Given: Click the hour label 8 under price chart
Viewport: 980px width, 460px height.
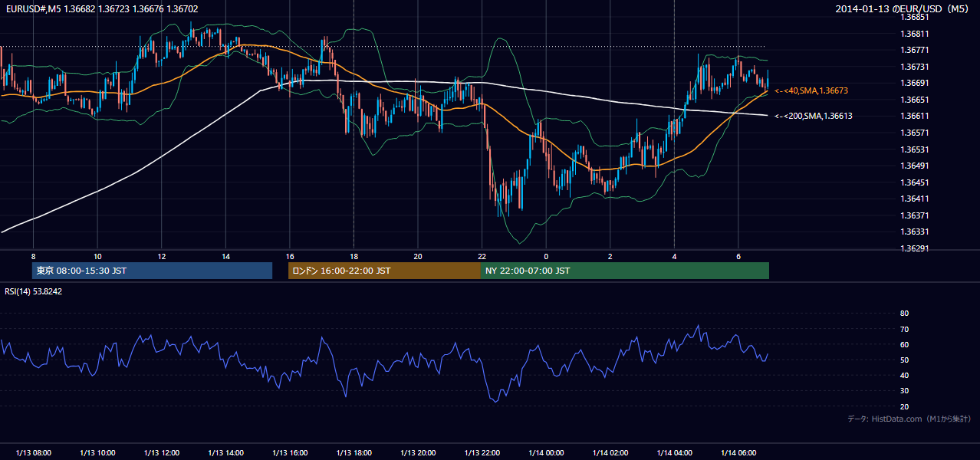Looking at the screenshot, I should [x=33, y=256].
